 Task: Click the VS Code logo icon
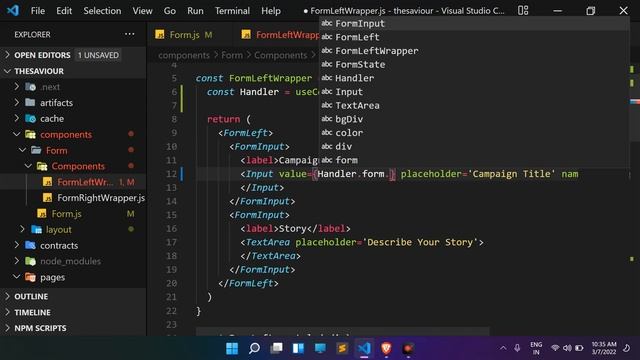click(13, 10)
